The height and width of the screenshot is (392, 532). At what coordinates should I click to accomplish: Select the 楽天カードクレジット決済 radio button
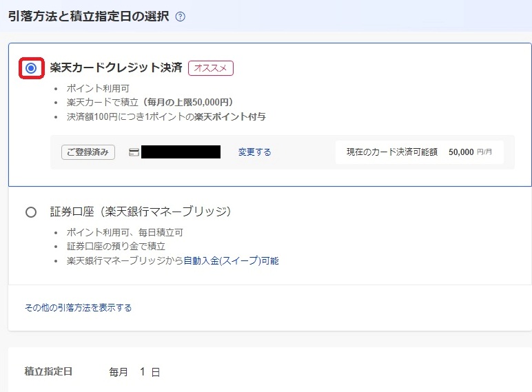click(31, 68)
